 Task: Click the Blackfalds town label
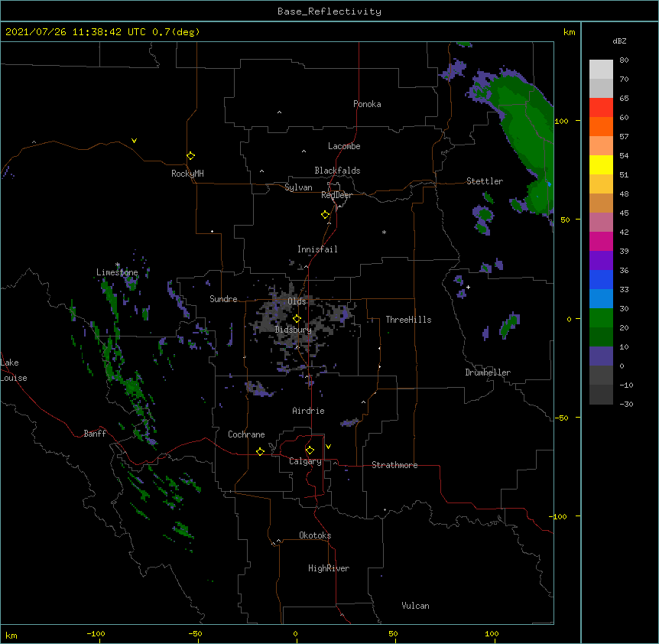[337, 171]
